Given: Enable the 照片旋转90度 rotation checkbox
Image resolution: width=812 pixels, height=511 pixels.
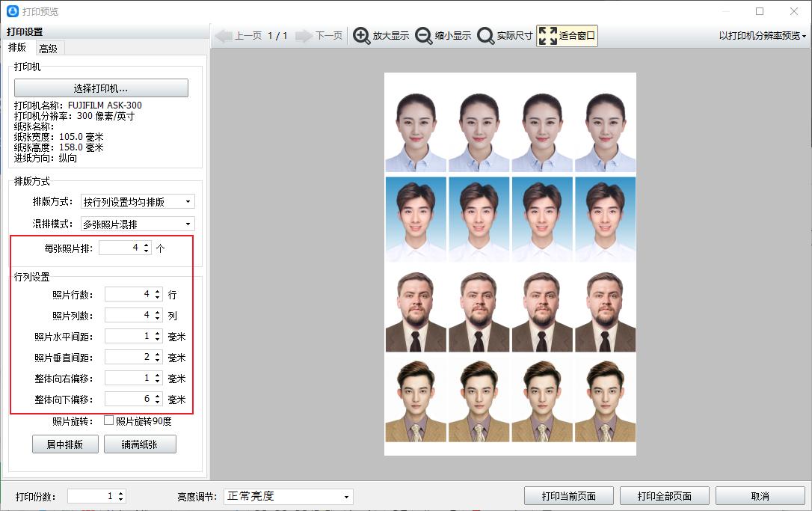Looking at the screenshot, I should (107, 420).
